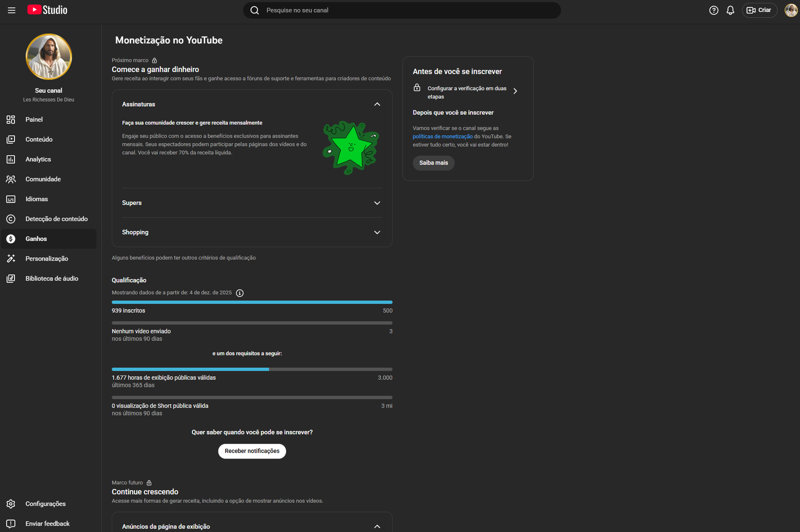Open Personalização in sidebar

[48, 258]
